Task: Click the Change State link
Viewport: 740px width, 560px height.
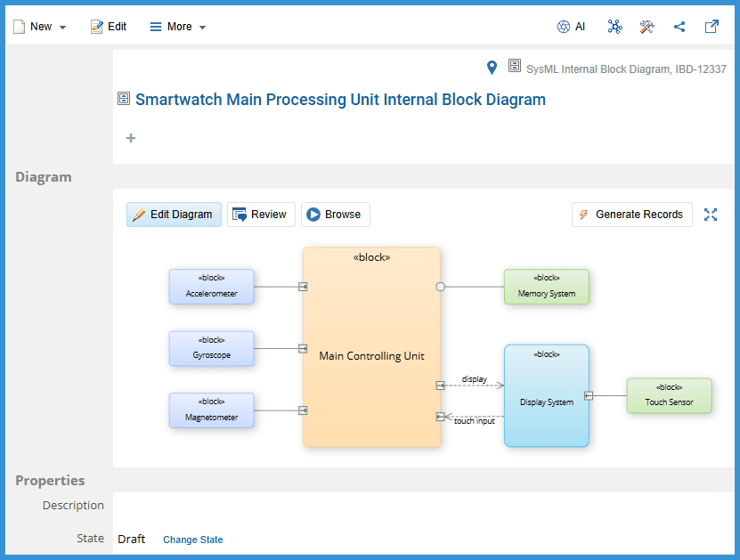Action: [x=192, y=540]
